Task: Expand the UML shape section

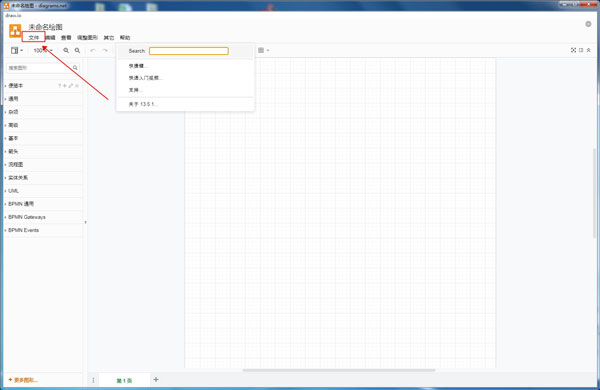Action: [x=43, y=191]
